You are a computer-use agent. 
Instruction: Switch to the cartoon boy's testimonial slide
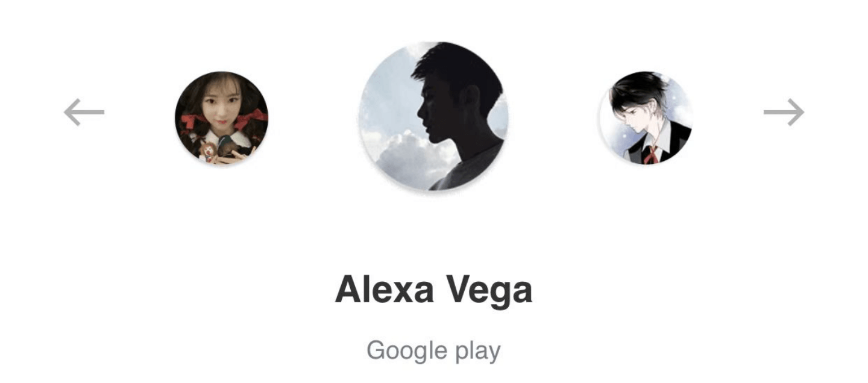tap(646, 117)
